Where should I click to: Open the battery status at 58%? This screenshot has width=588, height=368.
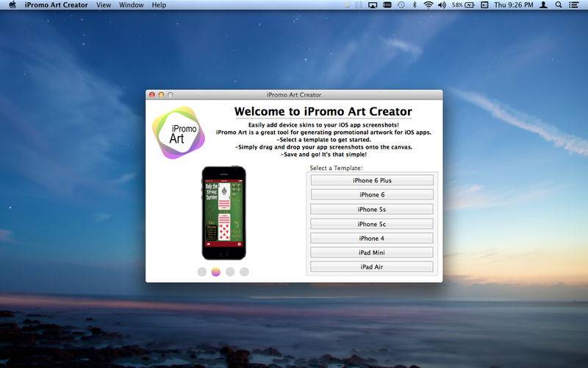coord(463,5)
